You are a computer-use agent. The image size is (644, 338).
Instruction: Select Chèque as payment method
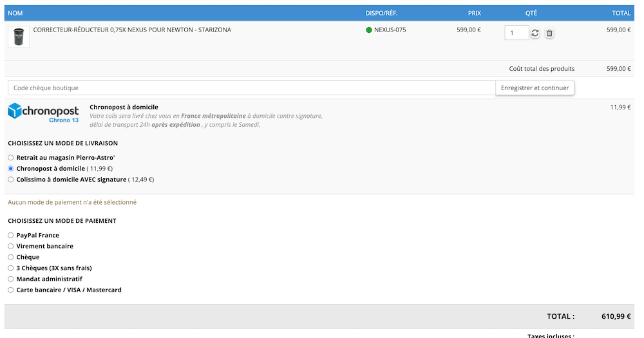[x=11, y=258]
